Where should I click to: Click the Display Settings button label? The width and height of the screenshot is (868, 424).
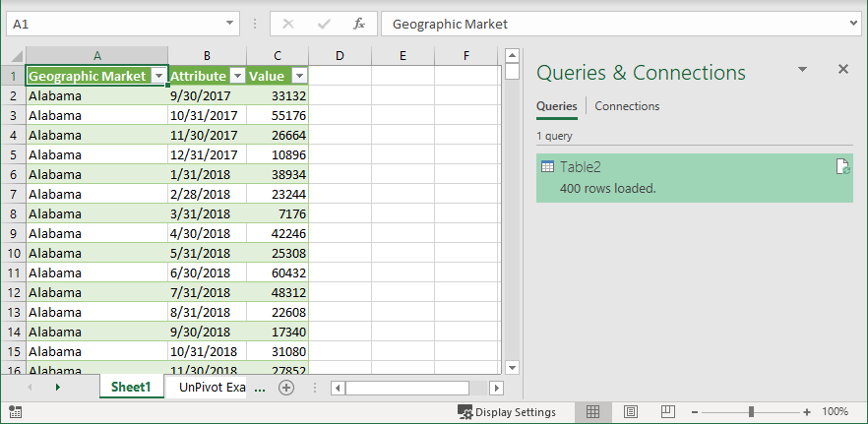[516, 412]
